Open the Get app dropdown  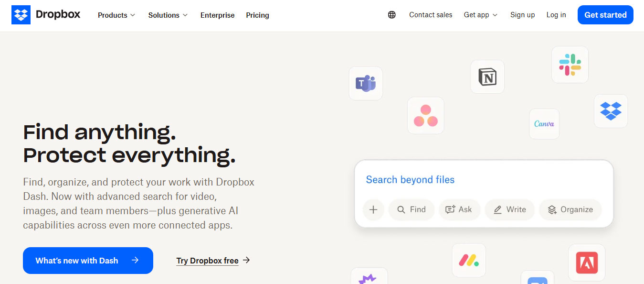(481, 15)
